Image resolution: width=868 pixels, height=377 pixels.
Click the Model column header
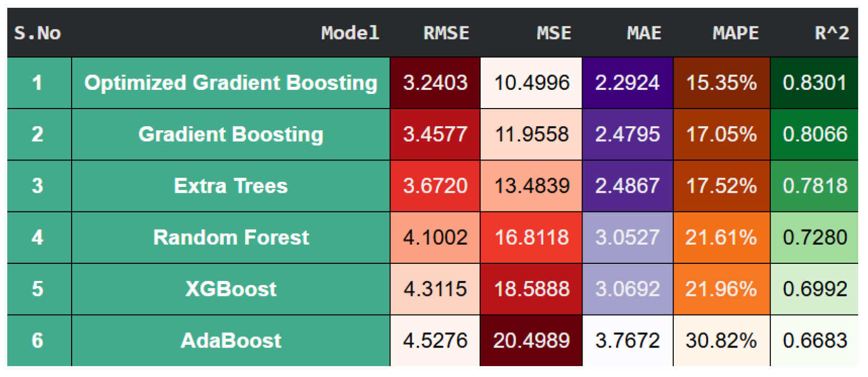pyautogui.click(x=350, y=33)
